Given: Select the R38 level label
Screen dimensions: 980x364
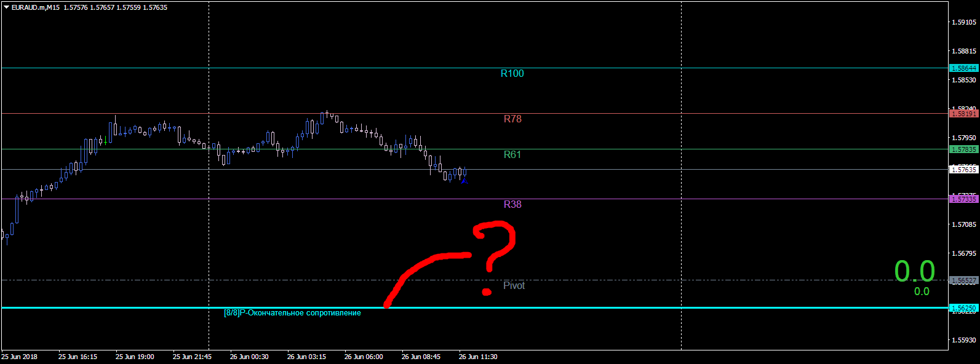Looking at the screenshot, I should (512, 205).
